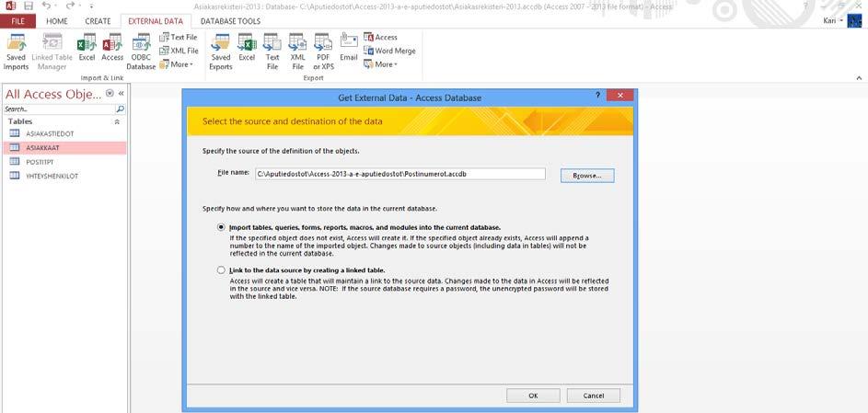Click Cancel in the dialog
Viewport: 868px width, 413px height.
594,396
